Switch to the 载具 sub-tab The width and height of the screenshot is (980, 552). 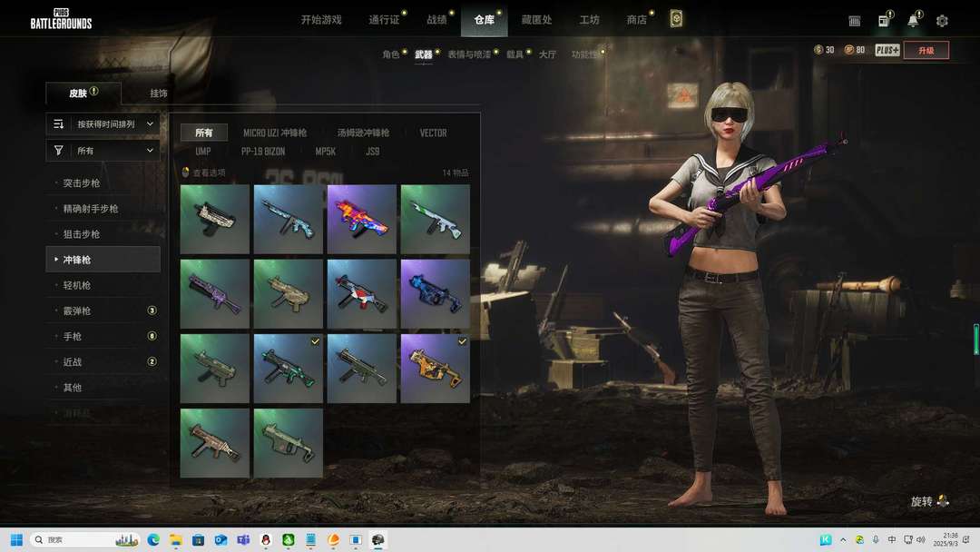coord(515,54)
